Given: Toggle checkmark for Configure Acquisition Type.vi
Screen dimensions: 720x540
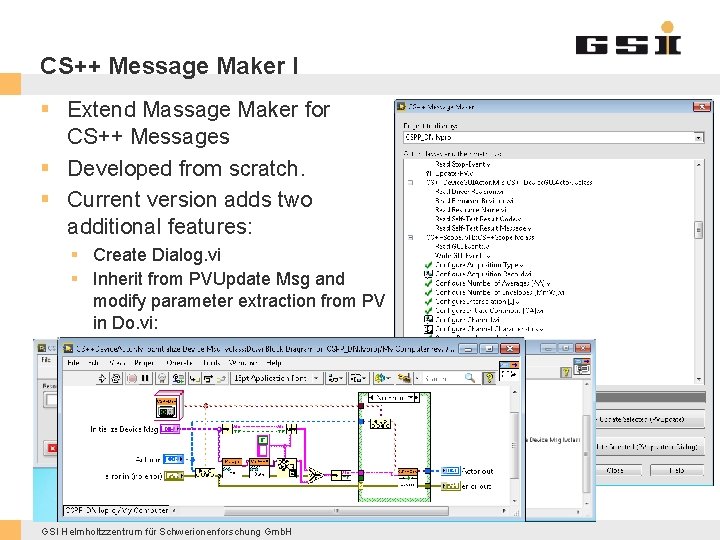Looking at the screenshot, I should [428, 265].
